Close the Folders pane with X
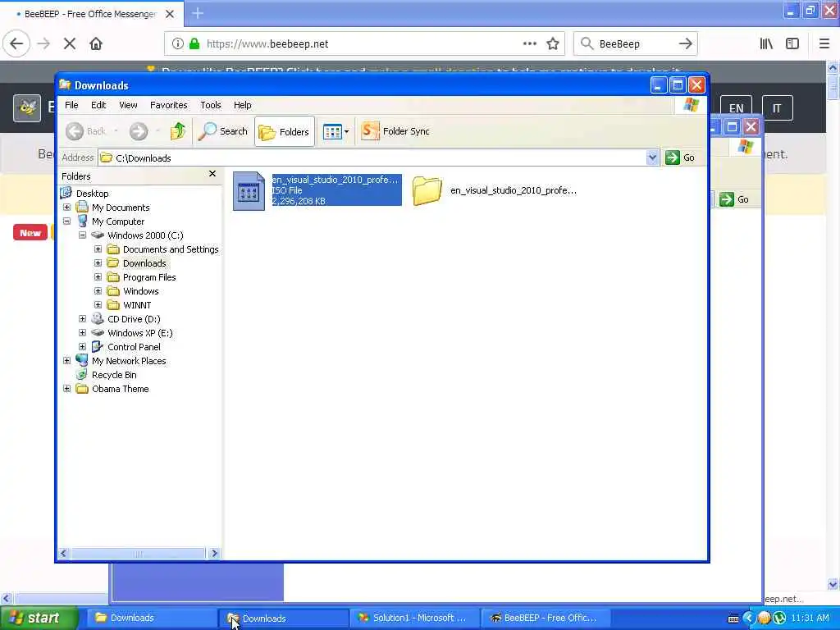 (212, 174)
